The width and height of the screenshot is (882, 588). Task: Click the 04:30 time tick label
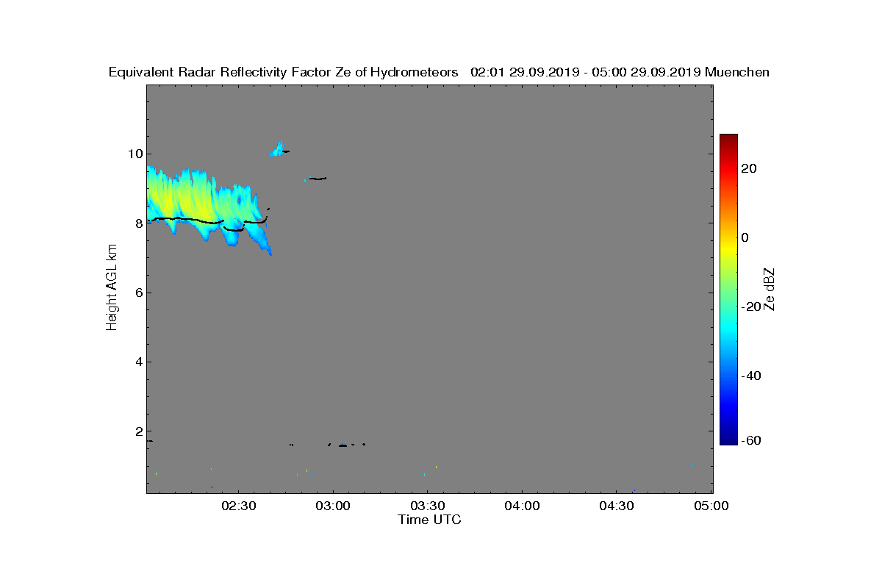[x=617, y=506]
